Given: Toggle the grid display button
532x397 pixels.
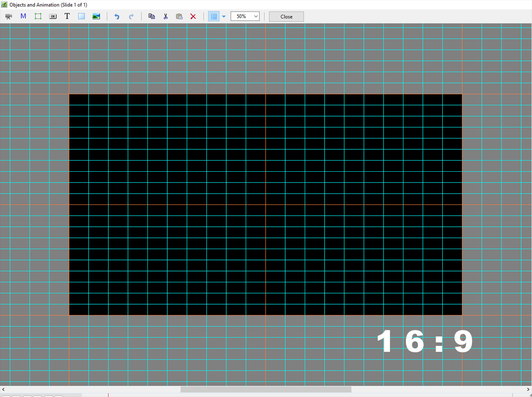Looking at the screenshot, I should point(214,16).
